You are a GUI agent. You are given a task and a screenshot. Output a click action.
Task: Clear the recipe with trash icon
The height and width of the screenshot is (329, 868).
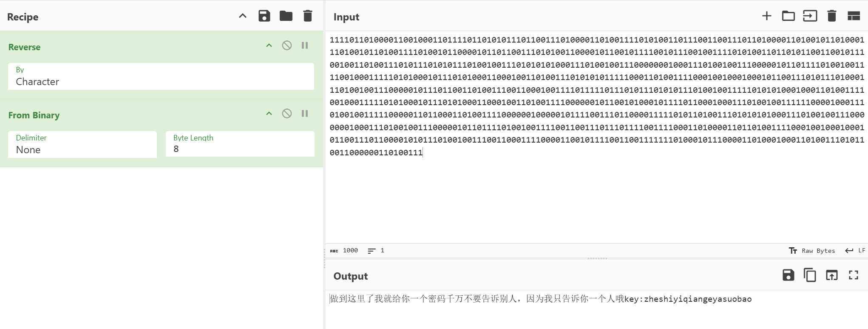pyautogui.click(x=308, y=16)
